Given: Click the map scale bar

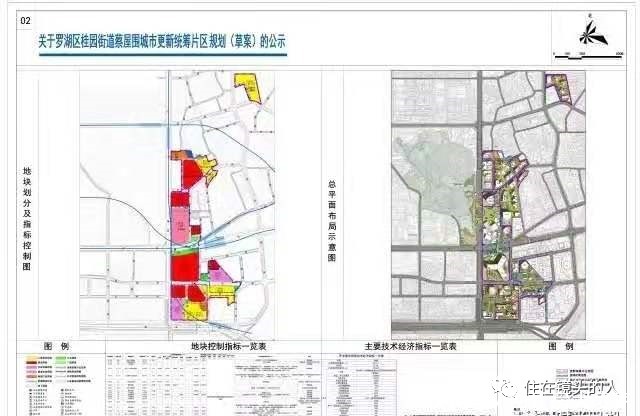Looking at the screenshot, I should (x=588, y=56).
